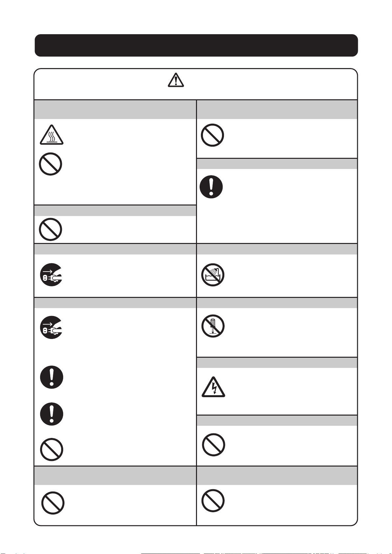Select the prohibition circle below the two exclamation icons
Viewport: 392px width, 554px height.
[52, 449]
